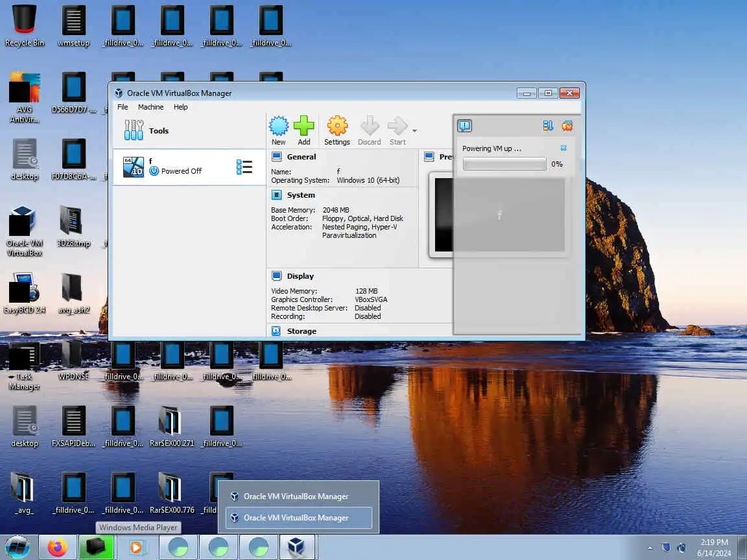Image resolution: width=747 pixels, height=560 pixels.
Task: Select the AVG AntiVirus desktop shortcut
Action: tap(24, 98)
